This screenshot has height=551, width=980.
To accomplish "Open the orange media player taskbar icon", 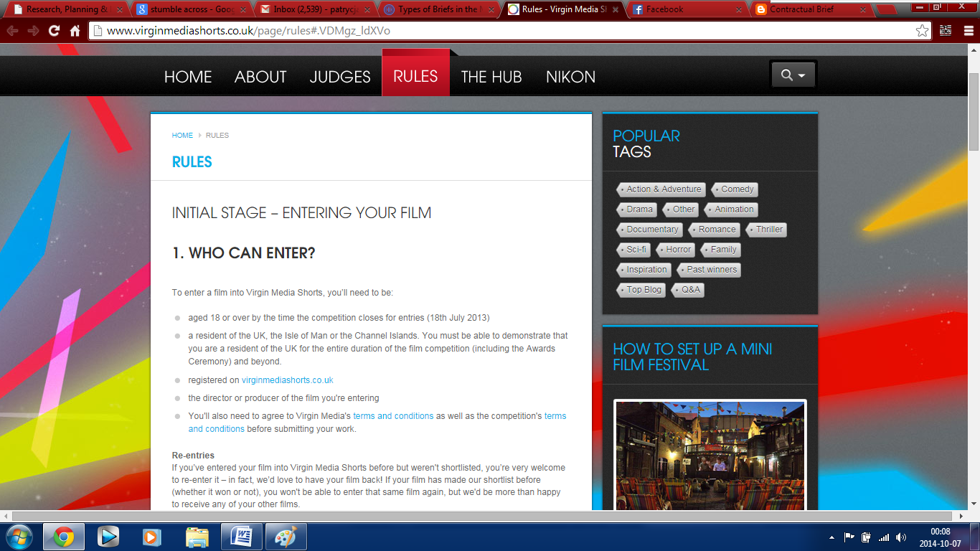I will pyautogui.click(x=152, y=537).
